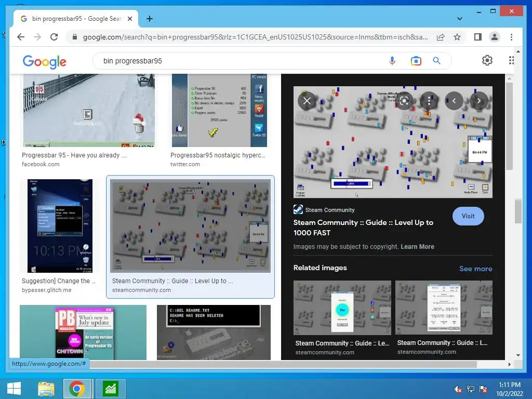Search inside previewed image with Lens
This screenshot has width=532, height=399.
[404, 101]
